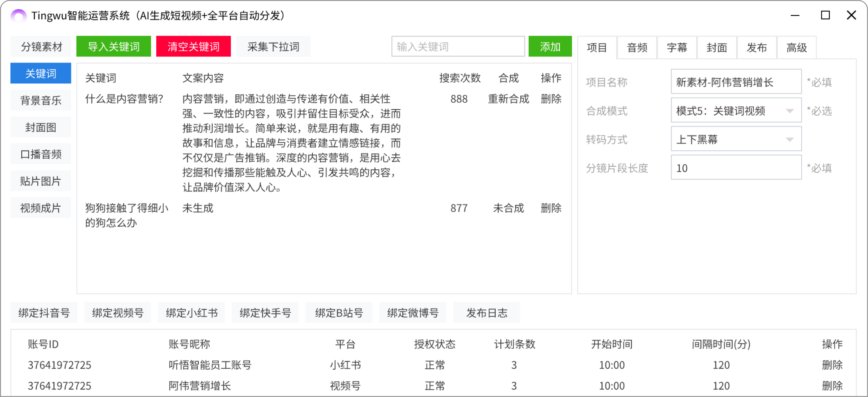Maximize the Tingwu window
The width and height of the screenshot is (868, 397).
825,15
